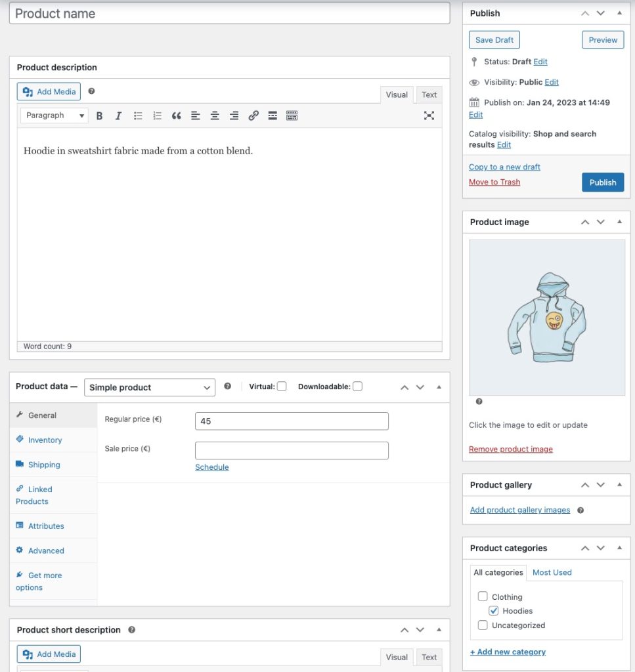Click Remove product image link

click(511, 449)
